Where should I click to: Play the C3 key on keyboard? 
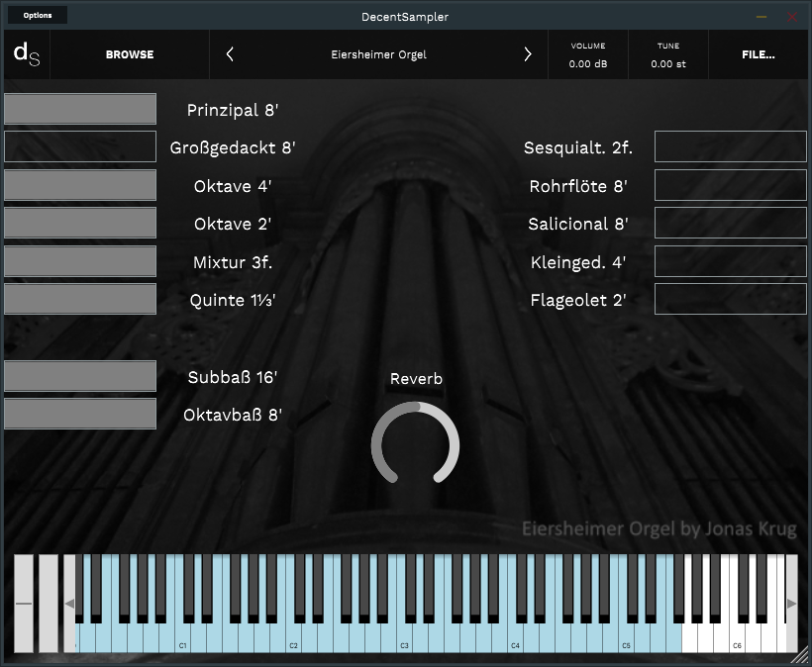click(404, 639)
